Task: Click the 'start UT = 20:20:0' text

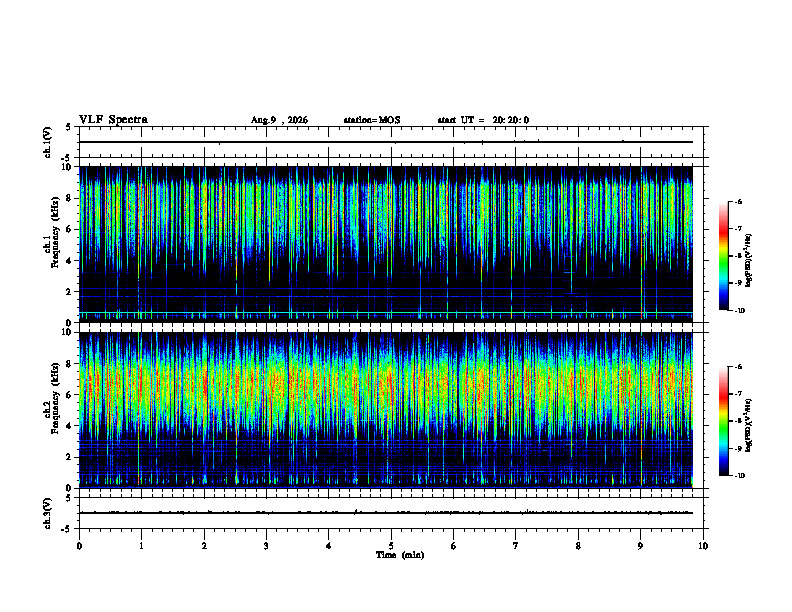Action: point(483,120)
